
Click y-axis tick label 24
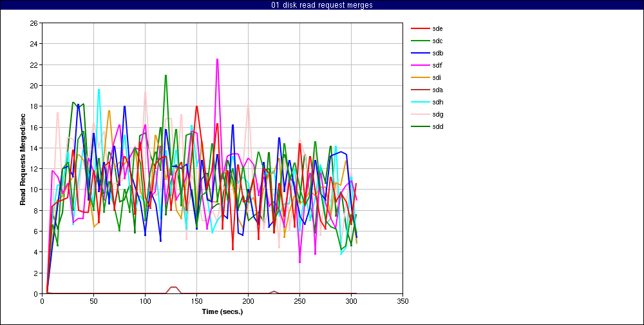(33, 44)
